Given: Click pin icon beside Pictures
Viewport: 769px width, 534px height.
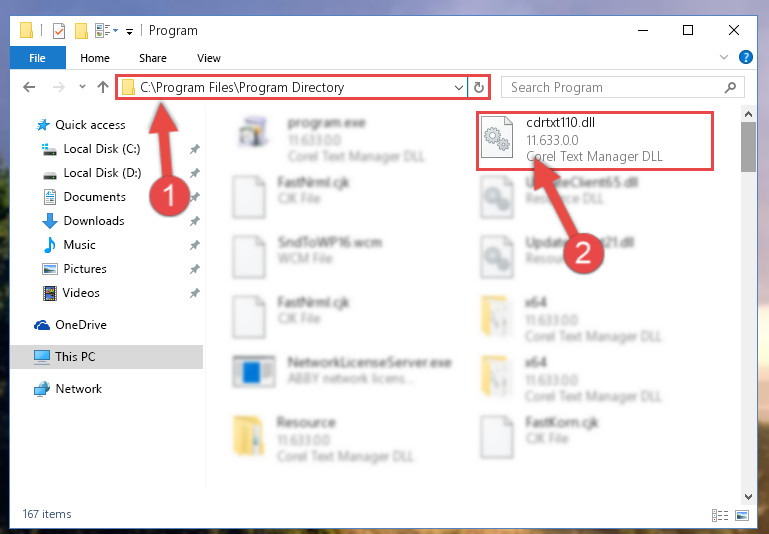Looking at the screenshot, I should [x=195, y=269].
